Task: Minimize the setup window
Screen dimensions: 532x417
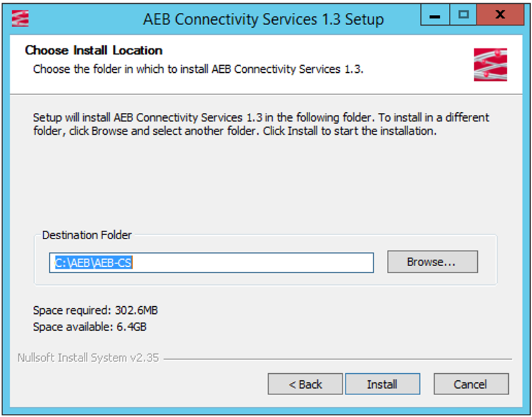Action: click(435, 15)
